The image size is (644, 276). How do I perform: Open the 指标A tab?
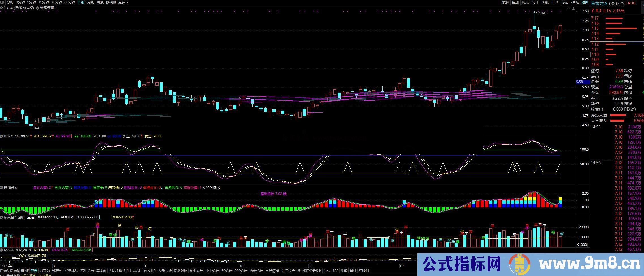pyautogui.click(x=4, y=271)
